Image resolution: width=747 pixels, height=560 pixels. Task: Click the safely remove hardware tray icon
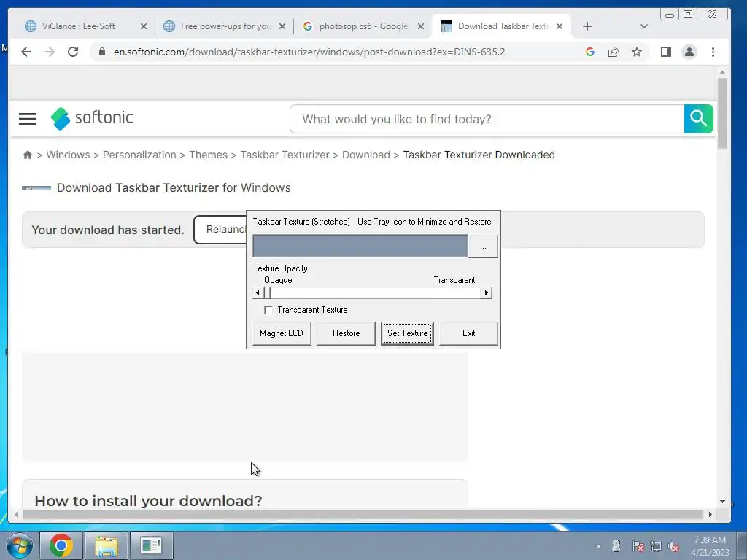pyautogui.click(x=616, y=546)
